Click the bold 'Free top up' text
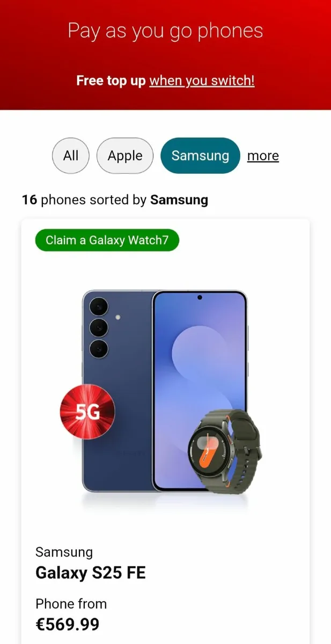Viewport: 331px width, 644px height. (x=111, y=81)
